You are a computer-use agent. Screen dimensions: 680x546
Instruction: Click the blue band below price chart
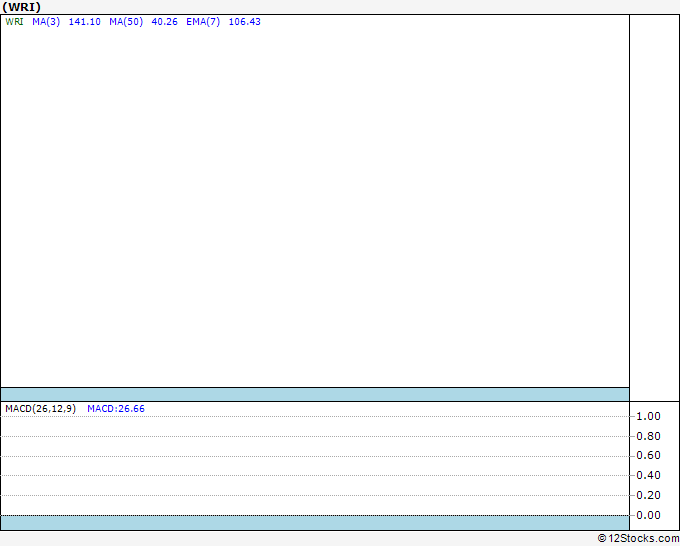[x=315, y=395]
